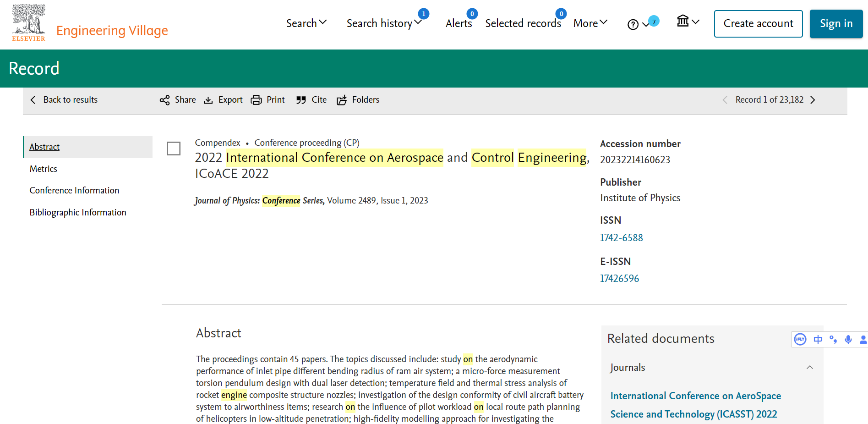
Task: Tick the record selection checkbox
Action: click(174, 149)
